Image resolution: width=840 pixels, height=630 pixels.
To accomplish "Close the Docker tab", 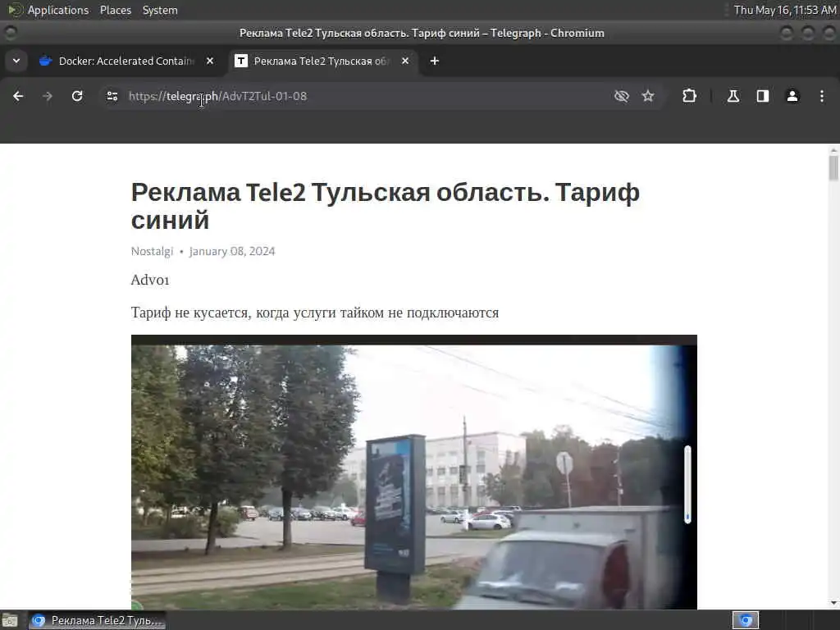I will [210, 61].
